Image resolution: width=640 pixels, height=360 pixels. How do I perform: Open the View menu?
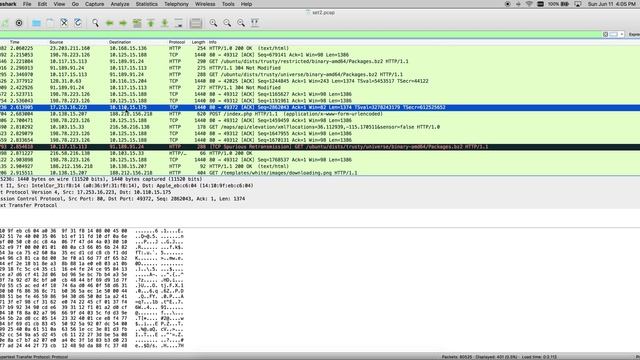point(59,4)
